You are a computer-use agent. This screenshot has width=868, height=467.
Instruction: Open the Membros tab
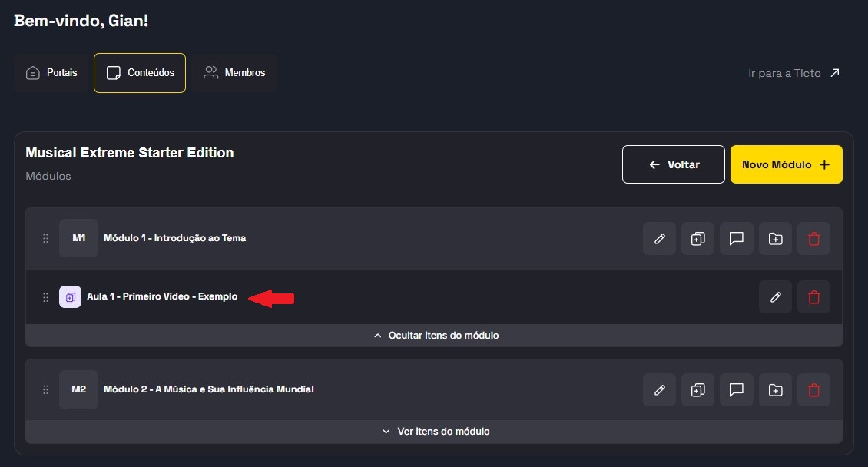pyautogui.click(x=234, y=73)
